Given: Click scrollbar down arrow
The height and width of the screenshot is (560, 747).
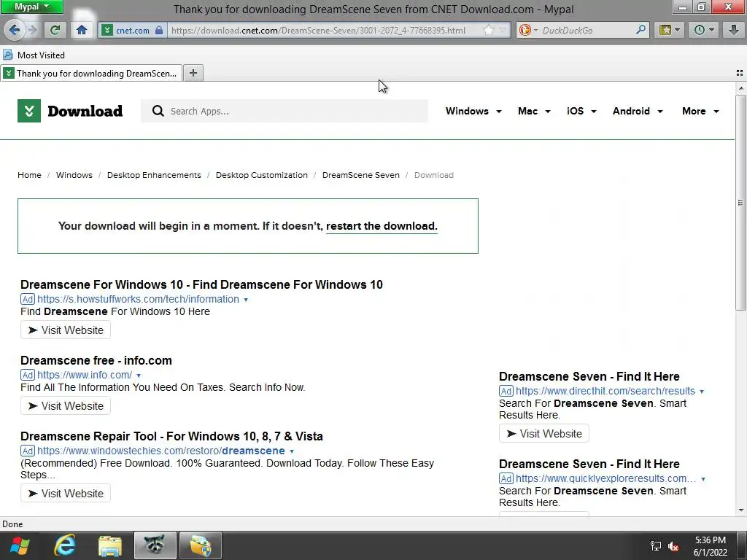Looking at the screenshot, I should (x=740, y=510).
